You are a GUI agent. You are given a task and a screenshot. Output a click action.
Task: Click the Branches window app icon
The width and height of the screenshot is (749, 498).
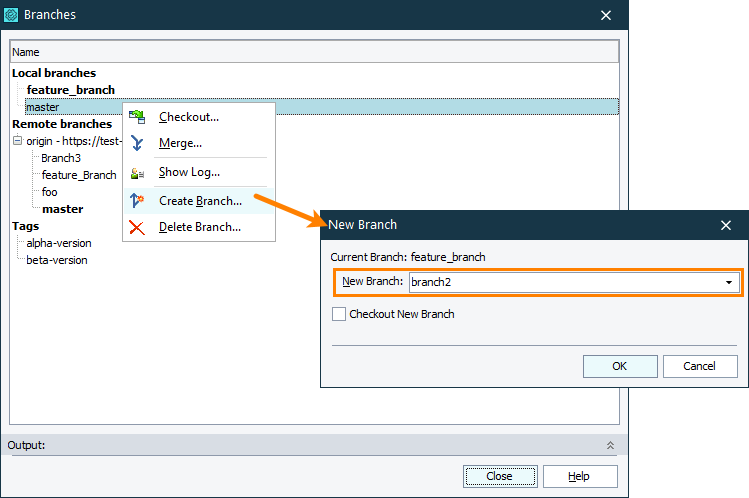pos(12,15)
